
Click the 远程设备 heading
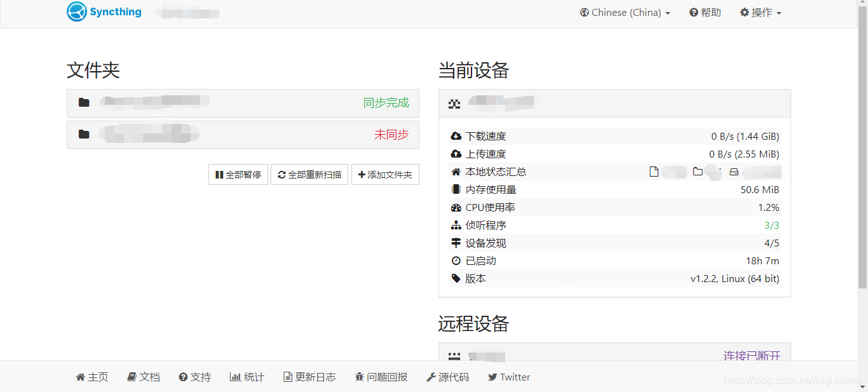click(474, 324)
